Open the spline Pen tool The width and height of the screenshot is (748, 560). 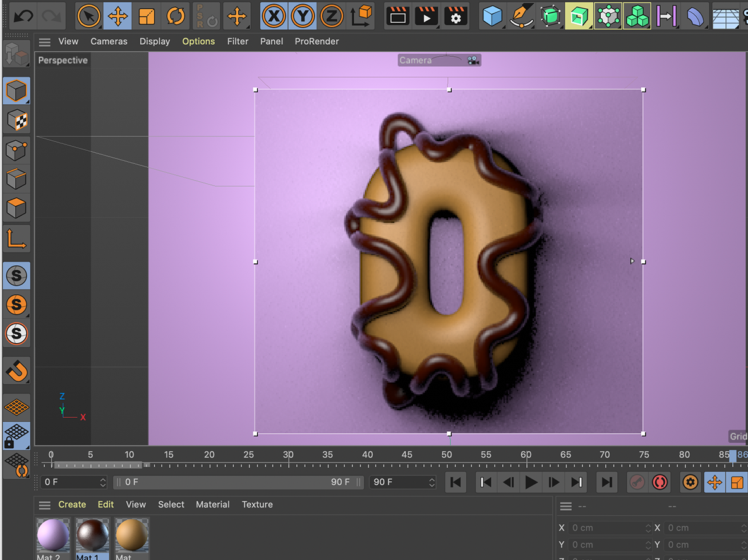click(521, 16)
